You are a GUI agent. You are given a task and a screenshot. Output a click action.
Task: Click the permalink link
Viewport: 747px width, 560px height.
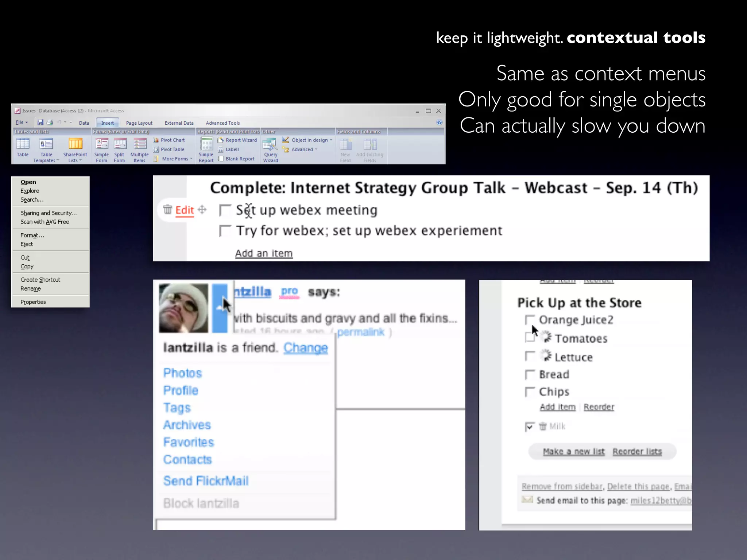pyautogui.click(x=360, y=332)
